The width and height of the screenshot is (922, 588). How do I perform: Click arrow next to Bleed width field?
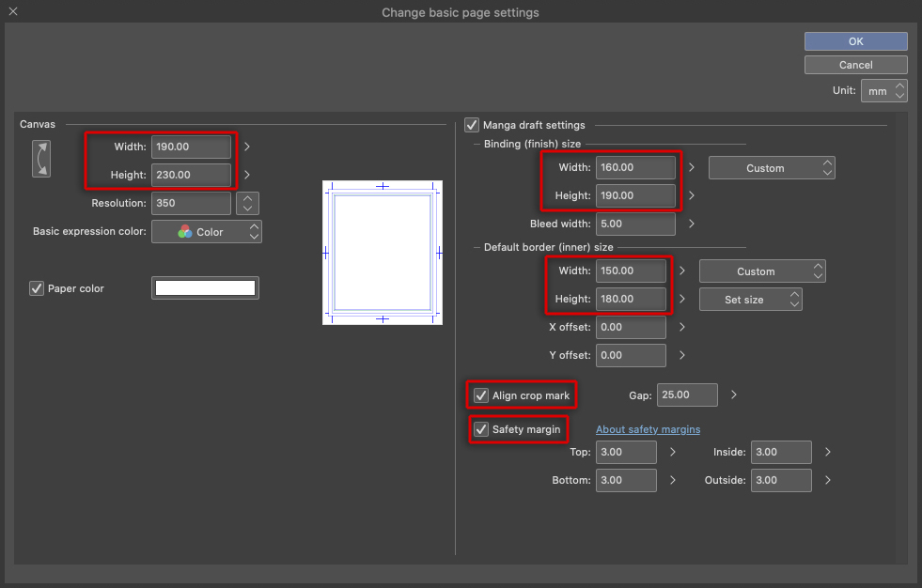[x=691, y=224]
